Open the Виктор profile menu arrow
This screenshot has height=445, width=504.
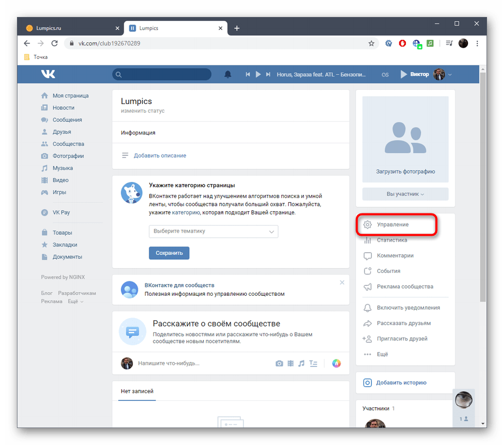[x=450, y=75]
